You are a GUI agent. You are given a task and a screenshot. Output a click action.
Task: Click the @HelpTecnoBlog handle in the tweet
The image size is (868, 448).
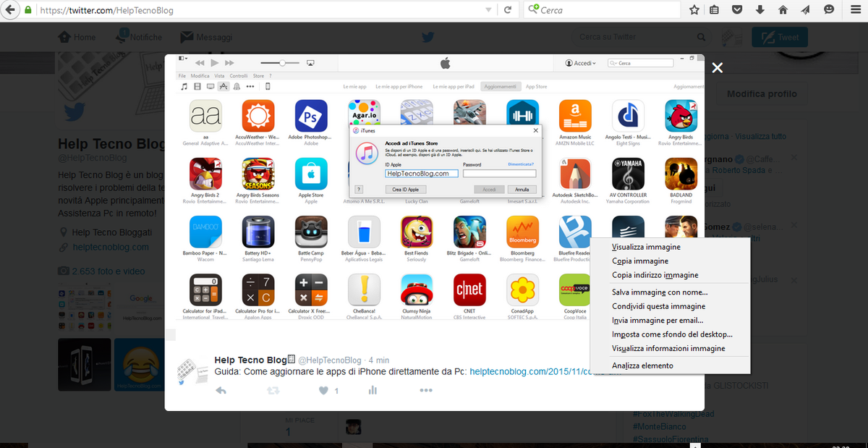[x=329, y=360]
